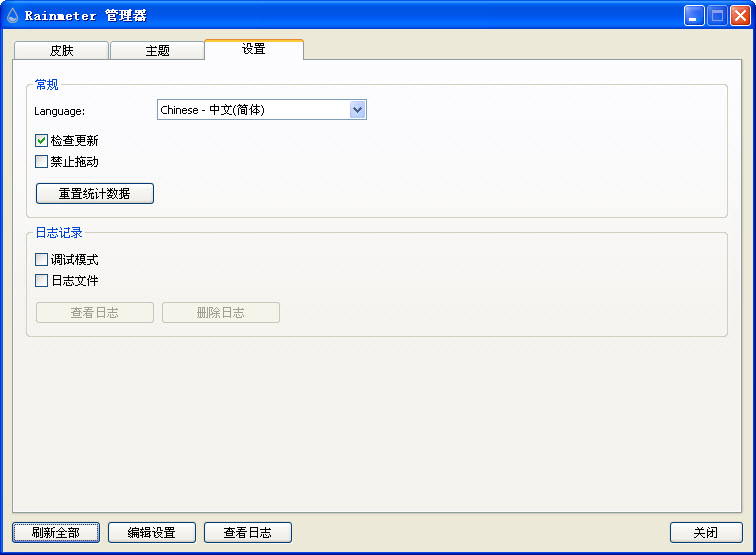Image resolution: width=756 pixels, height=555 pixels.
Task: Open the Language dropdown showing Chinese
Action: pyautogui.click(x=262, y=110)
